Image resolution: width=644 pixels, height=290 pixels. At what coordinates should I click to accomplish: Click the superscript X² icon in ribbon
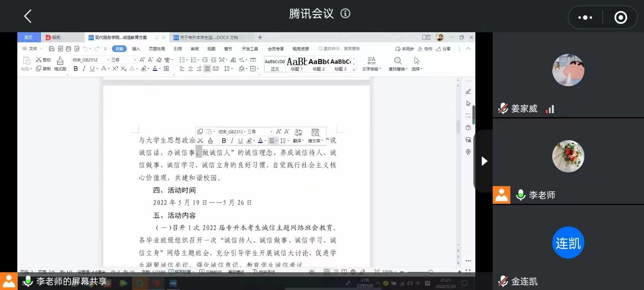click(x=115, y=69)
